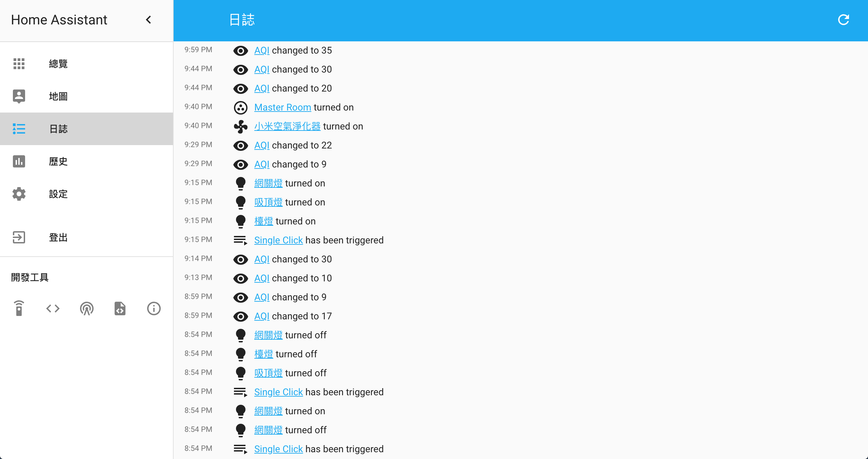Image resolution: width=868 pixels, height=459 pixels.
Task: Click the fan icon beside 小米空氣淨化器
Action: point(241,126)
